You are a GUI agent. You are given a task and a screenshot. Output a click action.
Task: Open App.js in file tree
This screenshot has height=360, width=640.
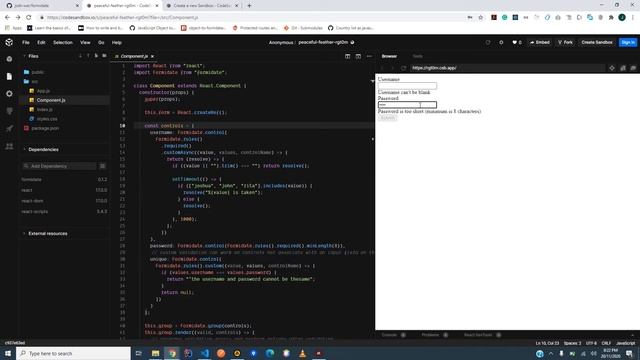(43, 91)
